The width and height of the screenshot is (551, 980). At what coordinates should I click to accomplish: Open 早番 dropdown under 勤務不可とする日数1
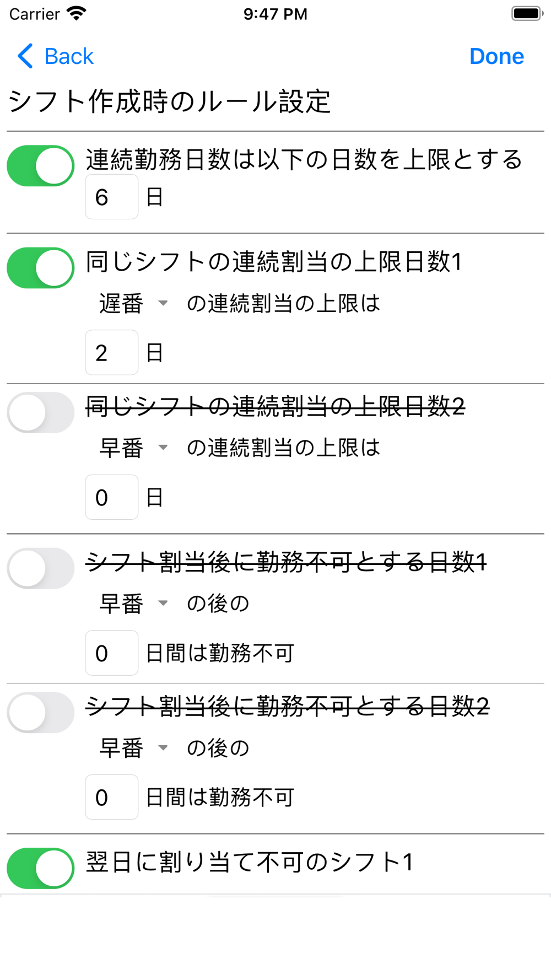tap(133, 604)
